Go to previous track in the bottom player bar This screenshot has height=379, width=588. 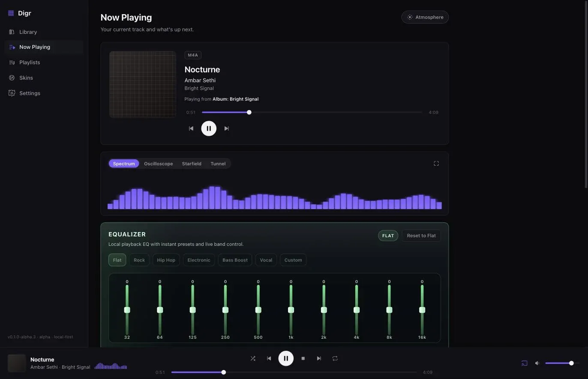point(269,358)
